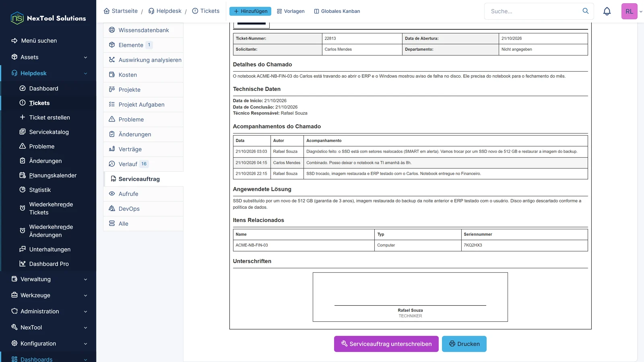
Task: Focus the Suche search field
Action: click(534, 11)
